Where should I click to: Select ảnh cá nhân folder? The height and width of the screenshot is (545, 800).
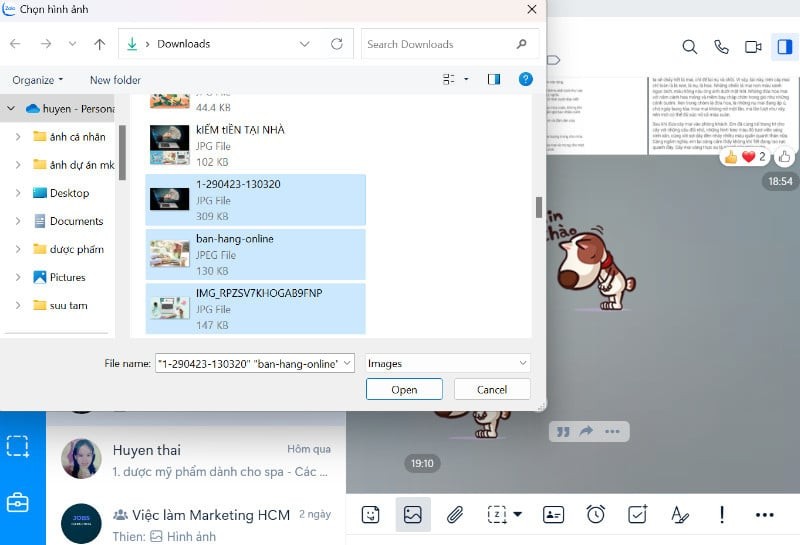pos(69,137)
